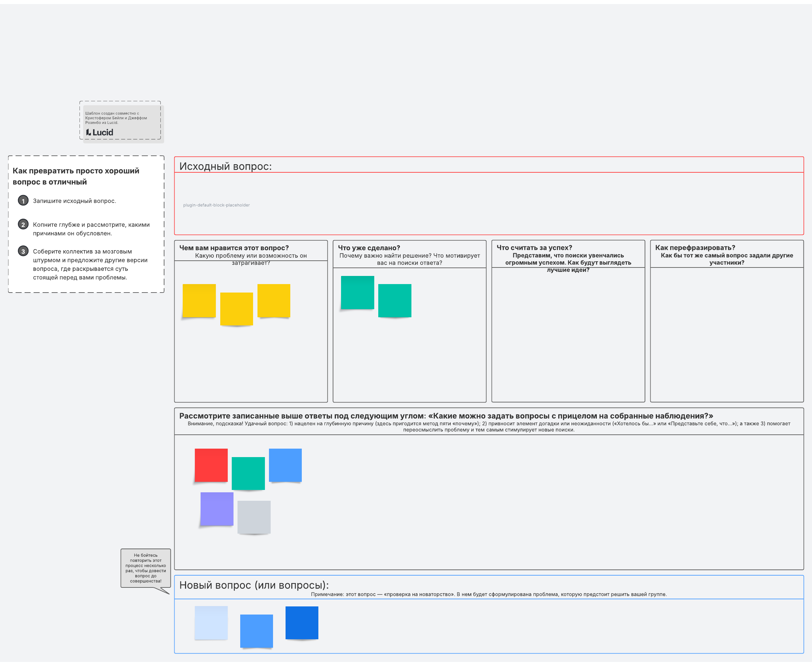This screenshot has width=812, height=666.
Task: Select the red sticky note
Action: [x=211, y=465]
